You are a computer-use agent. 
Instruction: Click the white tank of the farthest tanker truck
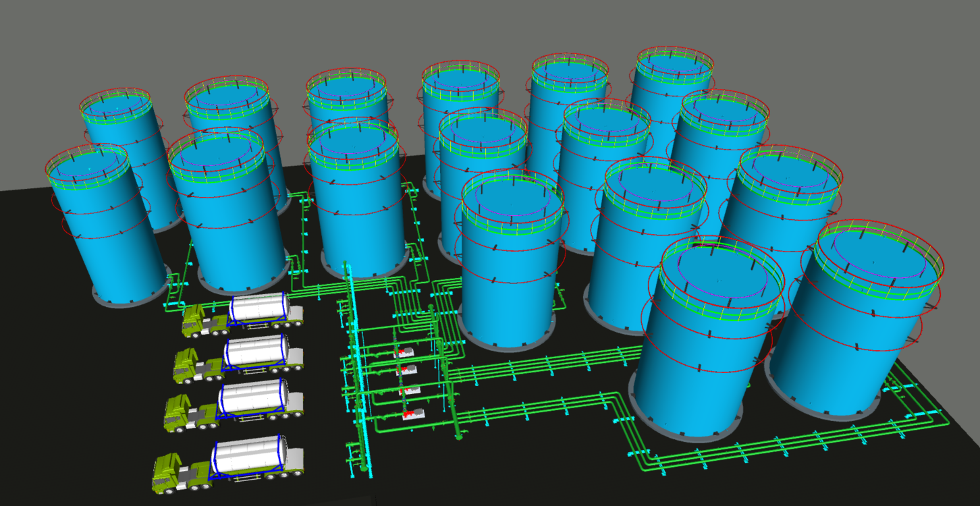pyautogui.click(x=260, y=307)
